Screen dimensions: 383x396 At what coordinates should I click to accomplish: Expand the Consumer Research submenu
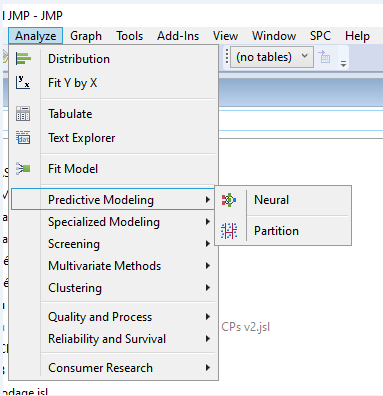point(113,368)
